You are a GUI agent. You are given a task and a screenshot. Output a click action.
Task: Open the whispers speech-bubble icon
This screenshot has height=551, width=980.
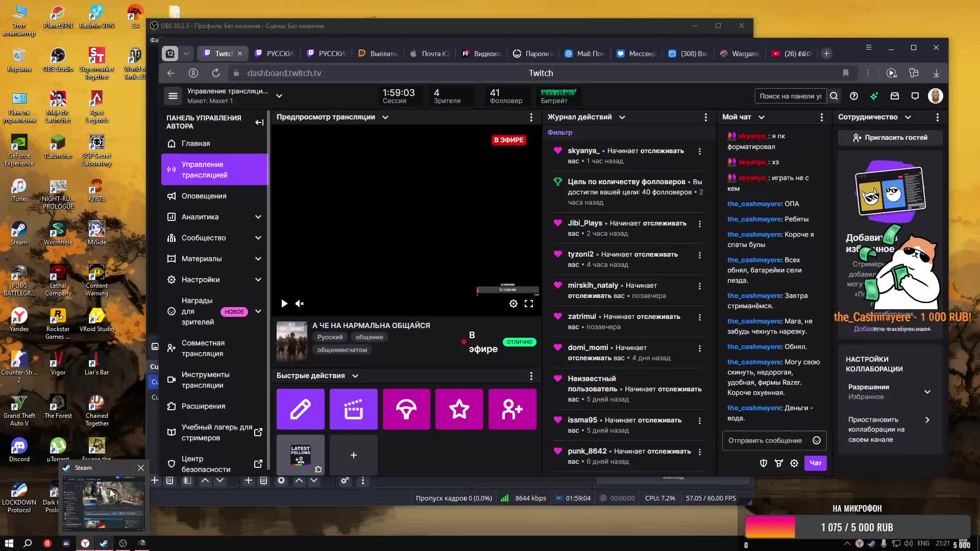(915, 96)
